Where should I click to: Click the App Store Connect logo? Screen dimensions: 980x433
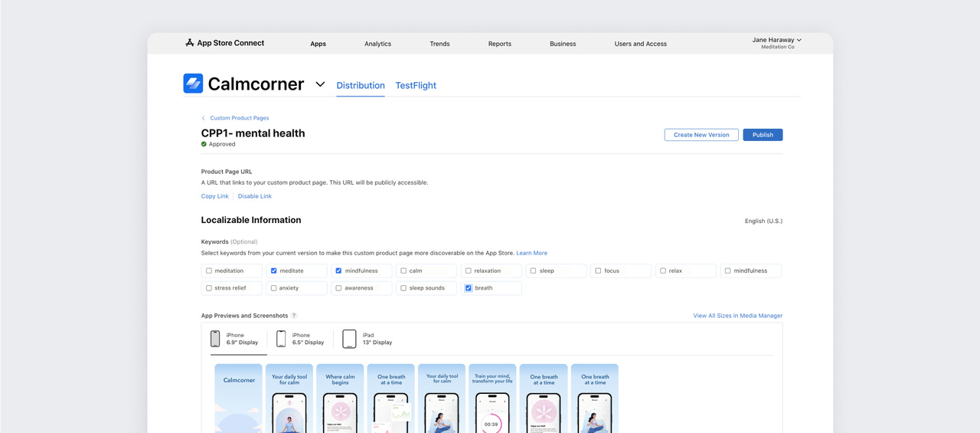(x=224, y=43)
